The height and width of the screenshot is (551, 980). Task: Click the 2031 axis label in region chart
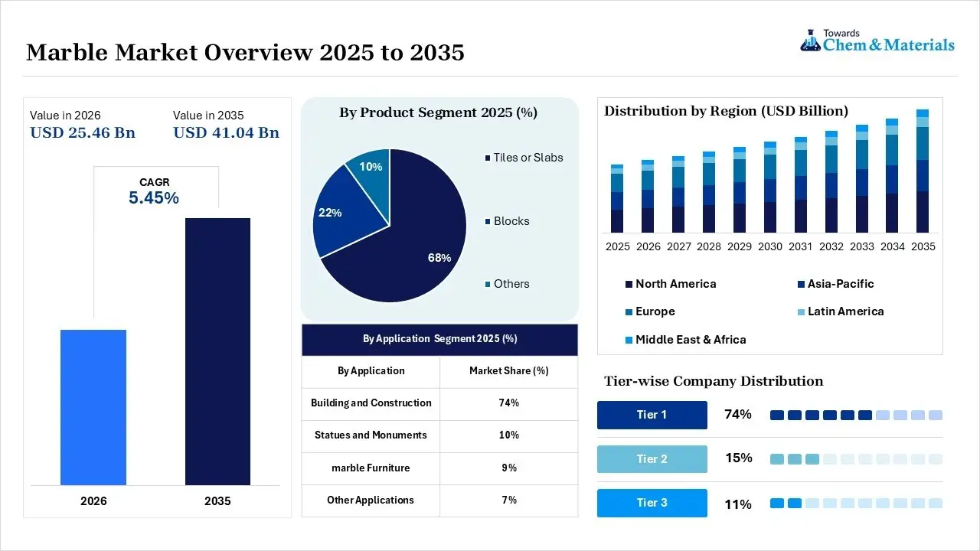click(x=801, y=247)
